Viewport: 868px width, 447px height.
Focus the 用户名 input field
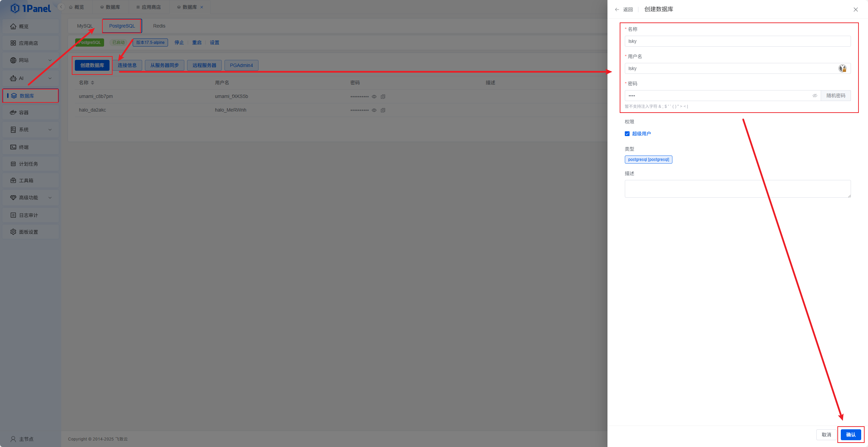pyautogui.click(x=738, y=68)
